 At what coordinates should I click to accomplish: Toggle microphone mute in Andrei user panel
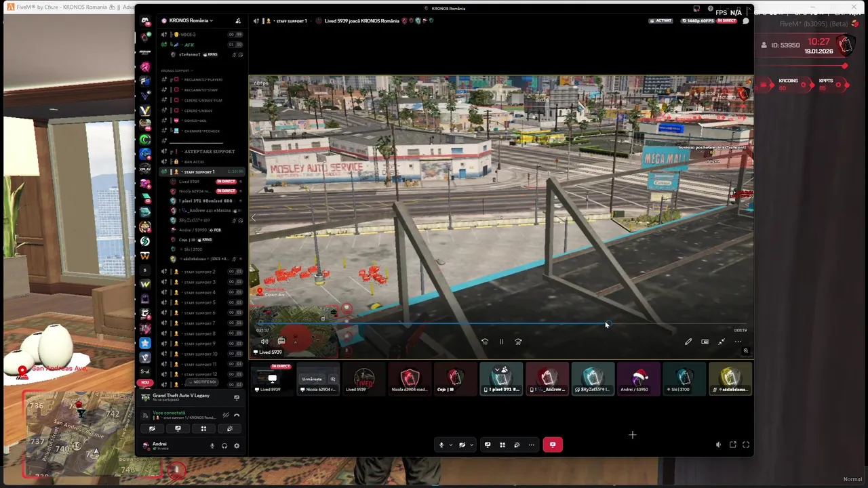(212, 445)
